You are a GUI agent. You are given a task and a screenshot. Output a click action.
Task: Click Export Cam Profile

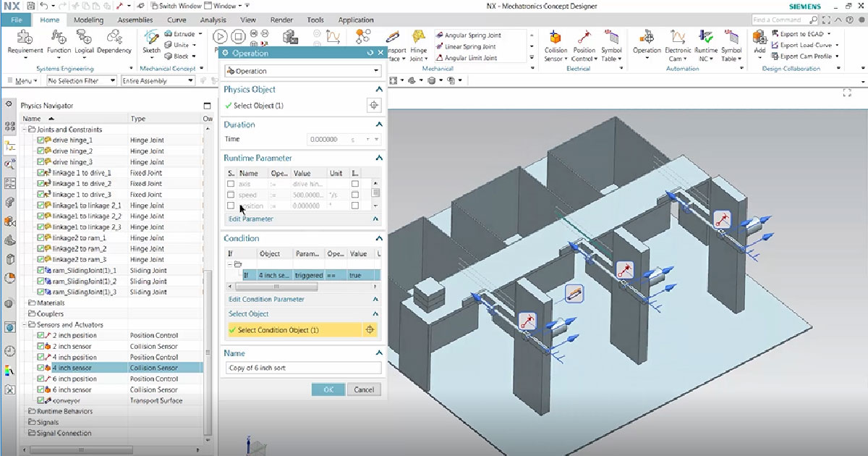tap(804, 56)
